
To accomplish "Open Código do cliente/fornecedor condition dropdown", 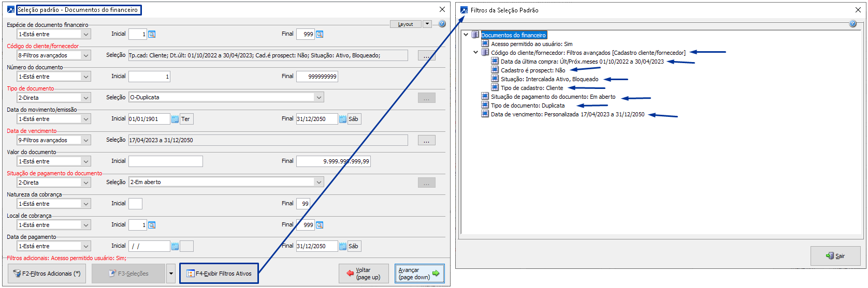I will pyautogui.click(x=86, y=55).
